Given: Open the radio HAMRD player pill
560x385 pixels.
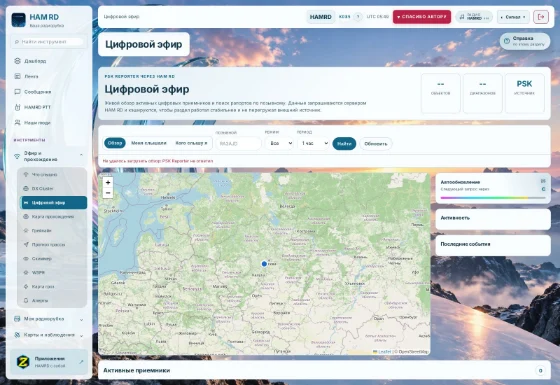Looking at the screenshot, I should click(474, 17).
